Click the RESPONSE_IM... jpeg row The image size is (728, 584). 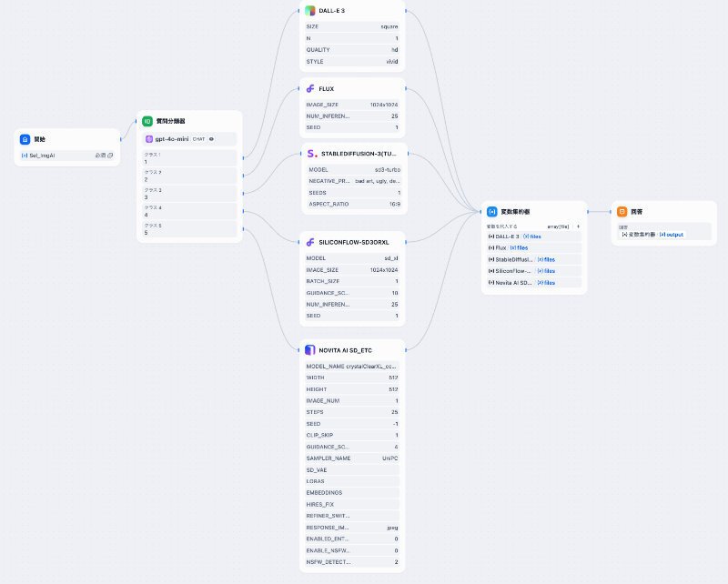tap(352, 528)
